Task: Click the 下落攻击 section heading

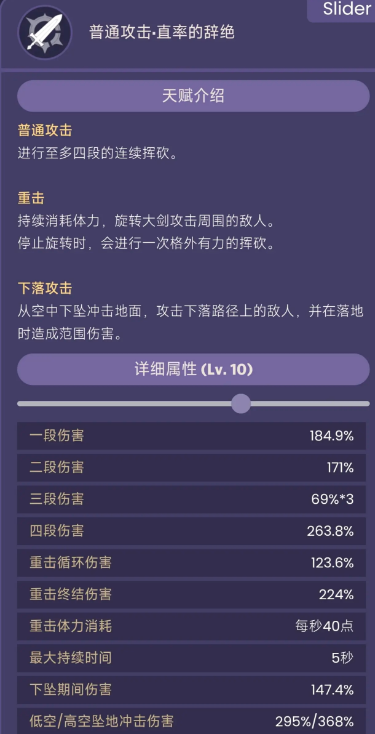Action: (x=44, y=288)
